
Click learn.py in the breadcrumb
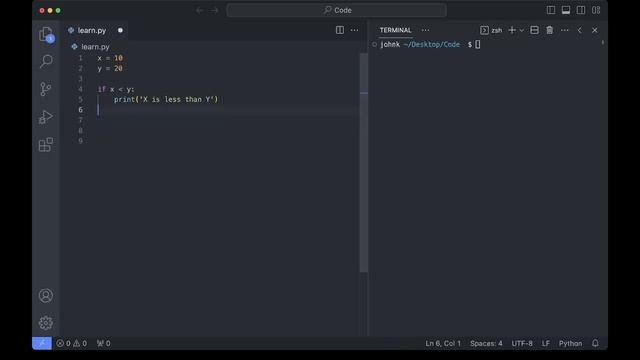coord(95,47)
